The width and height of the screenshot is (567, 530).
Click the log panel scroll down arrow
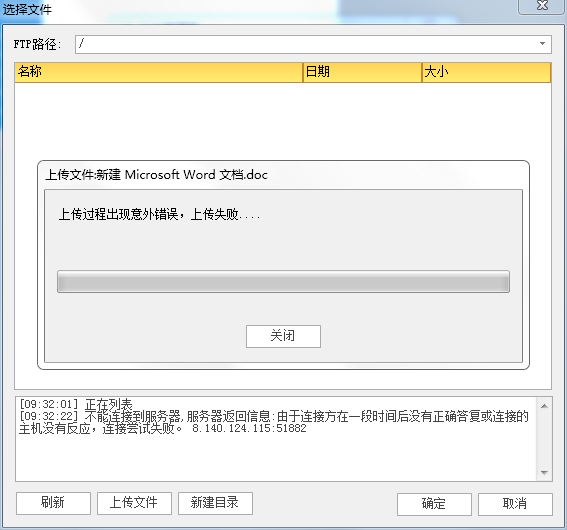click(544, 473)
